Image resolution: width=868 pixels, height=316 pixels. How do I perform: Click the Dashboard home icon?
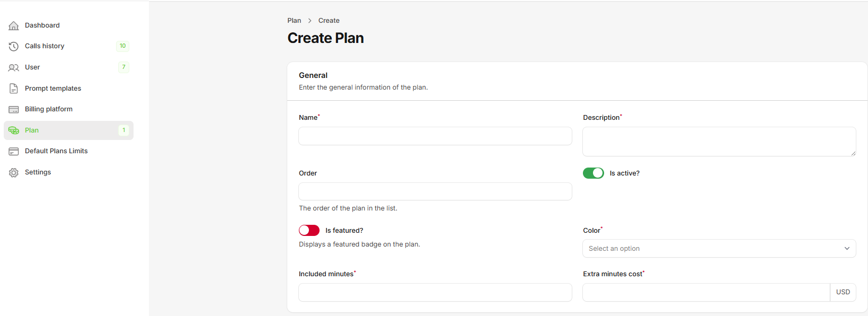(x=13, y=25)
